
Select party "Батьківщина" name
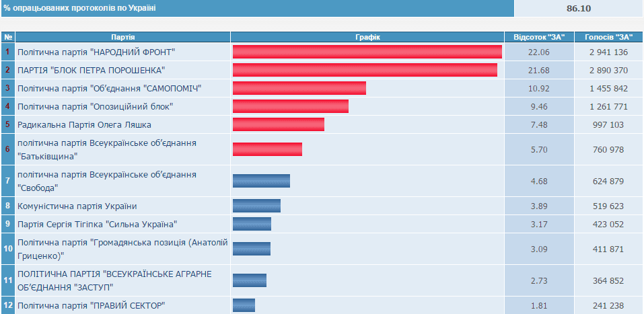pyautogui.click(x=107, y=149)
